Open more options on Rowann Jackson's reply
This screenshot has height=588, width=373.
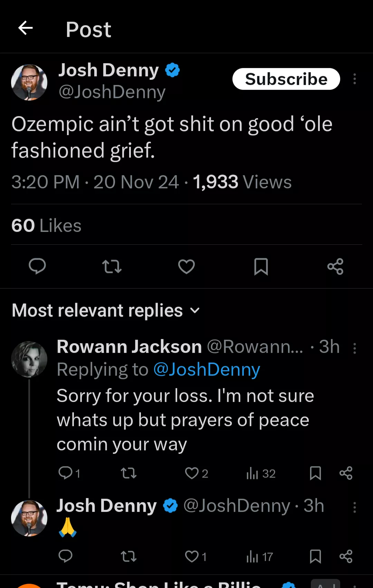click(x=354, y=348)
